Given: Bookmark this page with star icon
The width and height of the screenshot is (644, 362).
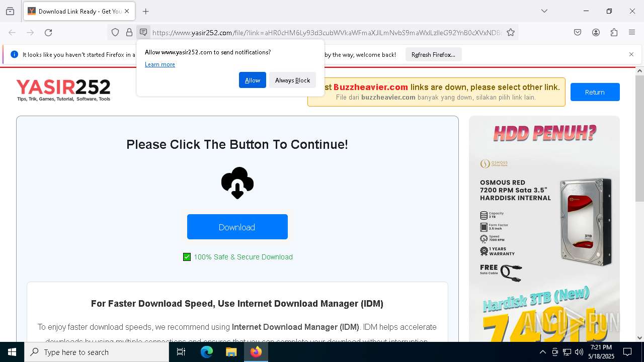Looking at the screenshot, I should pos(511,32).
